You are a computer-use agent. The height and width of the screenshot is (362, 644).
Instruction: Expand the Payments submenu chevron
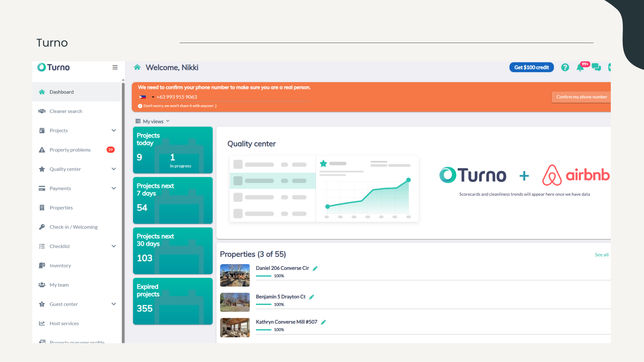point(114,188)
